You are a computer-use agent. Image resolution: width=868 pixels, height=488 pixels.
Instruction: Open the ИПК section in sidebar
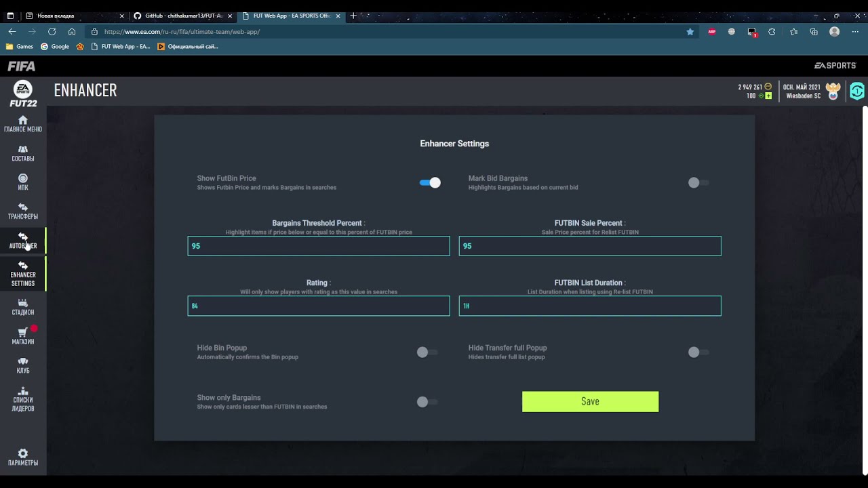[x=23, y=182]
